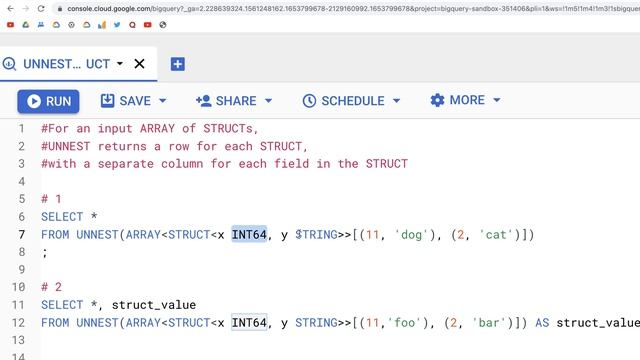The height and width of the screenshot is (360, 640).
Task: Open Google Cloud bookmark left of chart icon
Action: [x=87, y=25]
